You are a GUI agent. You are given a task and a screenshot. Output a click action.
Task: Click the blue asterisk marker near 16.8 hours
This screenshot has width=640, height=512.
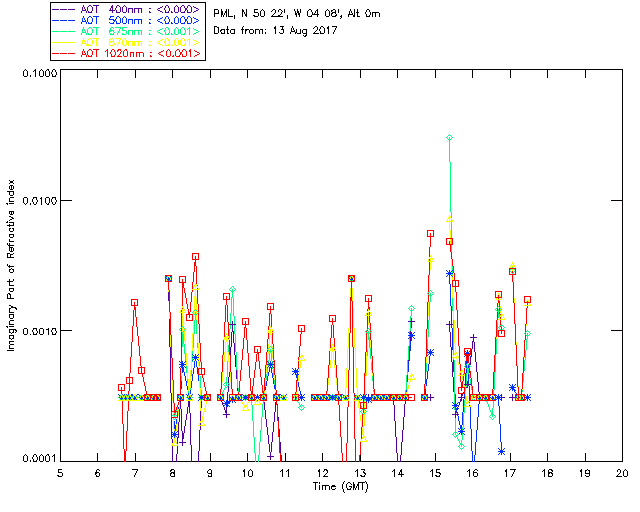point(501,451)
